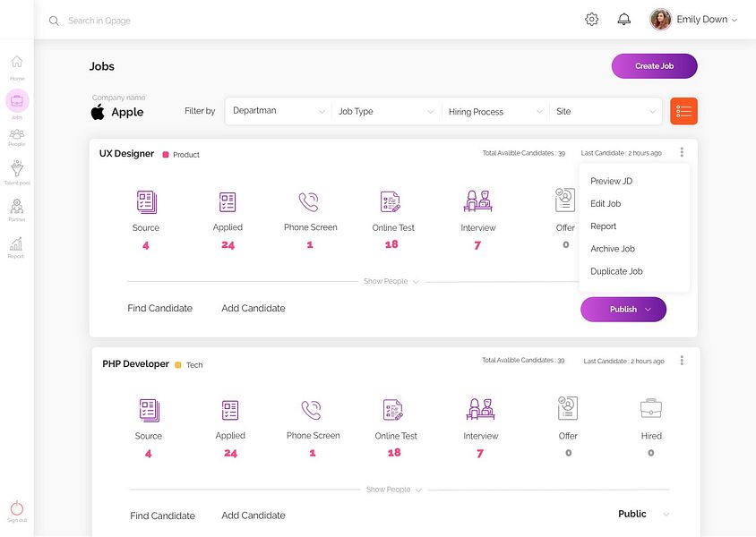Toggle the orange list view button
Viewport: 756px width, 537px height.
click(x=683, y=111)
